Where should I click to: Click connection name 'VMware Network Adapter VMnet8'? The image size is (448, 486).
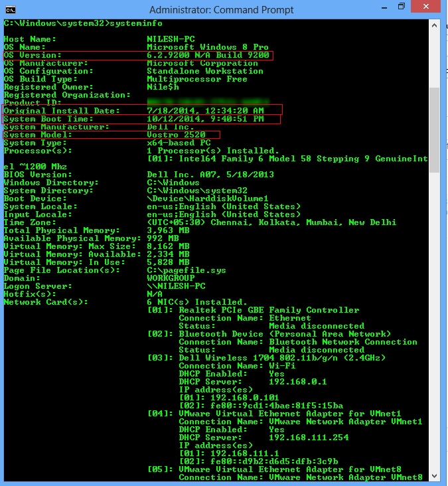(346, 477)
